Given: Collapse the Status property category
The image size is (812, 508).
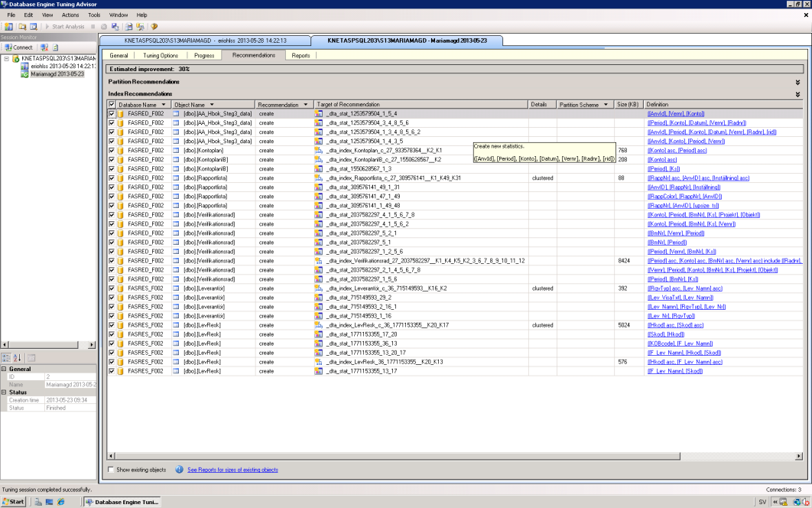Looking at the screenshot, I should tap(4, 392).
